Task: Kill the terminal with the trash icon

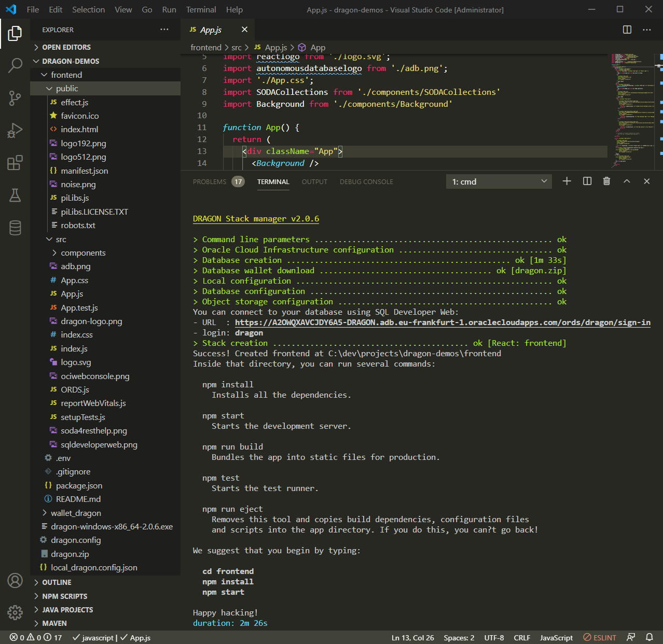Action: (x=606, y=181)
